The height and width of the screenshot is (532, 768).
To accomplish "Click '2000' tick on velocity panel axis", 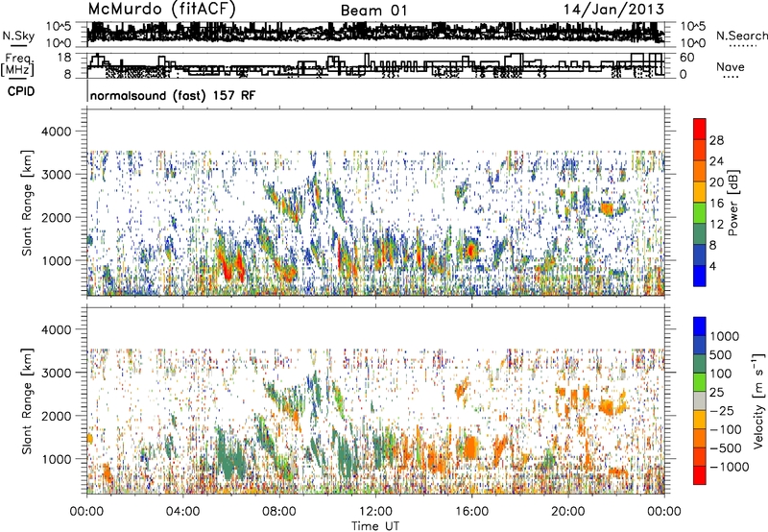I will click(x=57, y=416).
